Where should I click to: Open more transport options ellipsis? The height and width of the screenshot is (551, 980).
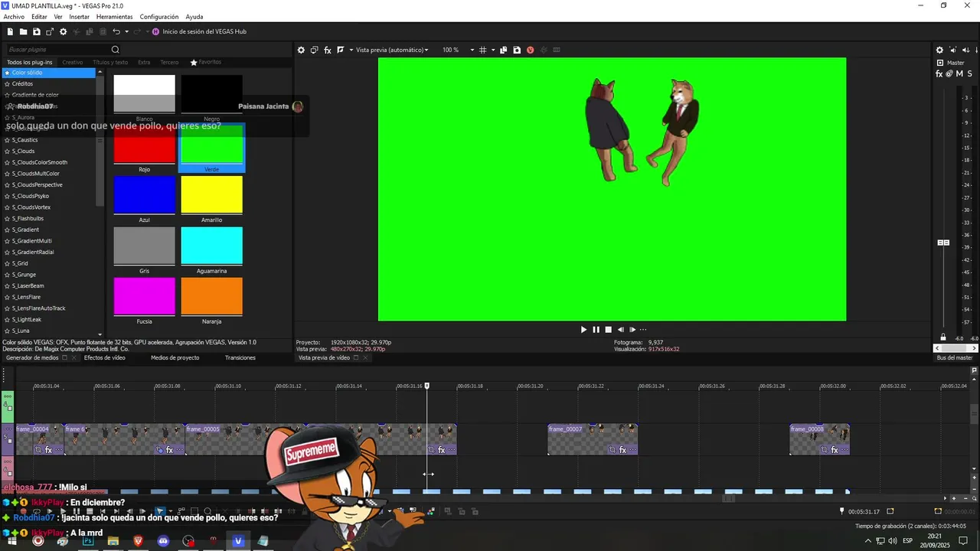click(643, 330)
